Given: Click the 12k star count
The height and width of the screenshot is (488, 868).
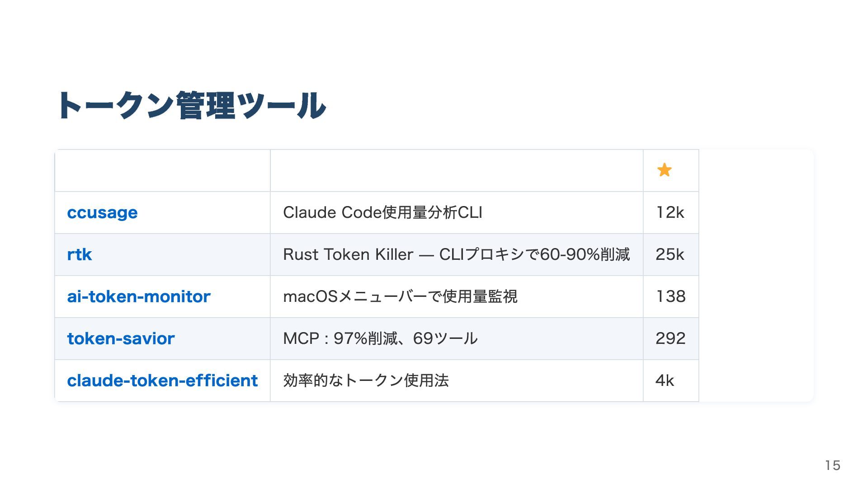Looking at the screenshot, I should point(670,212).
